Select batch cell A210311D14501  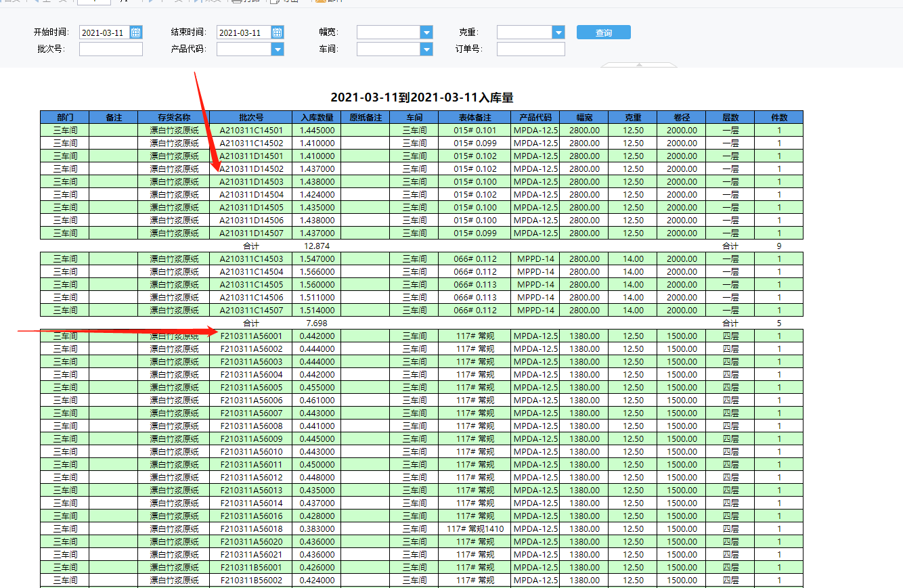pos(251,156)
